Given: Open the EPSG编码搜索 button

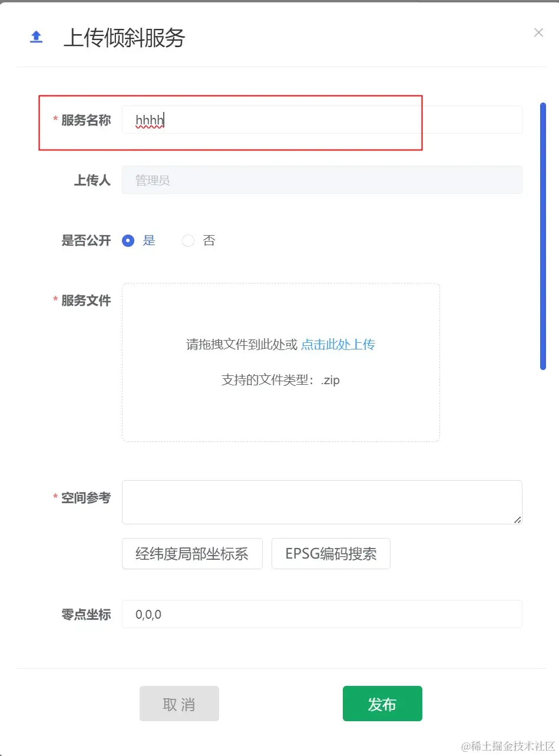Looking at the screenshot, I should 331,553.
